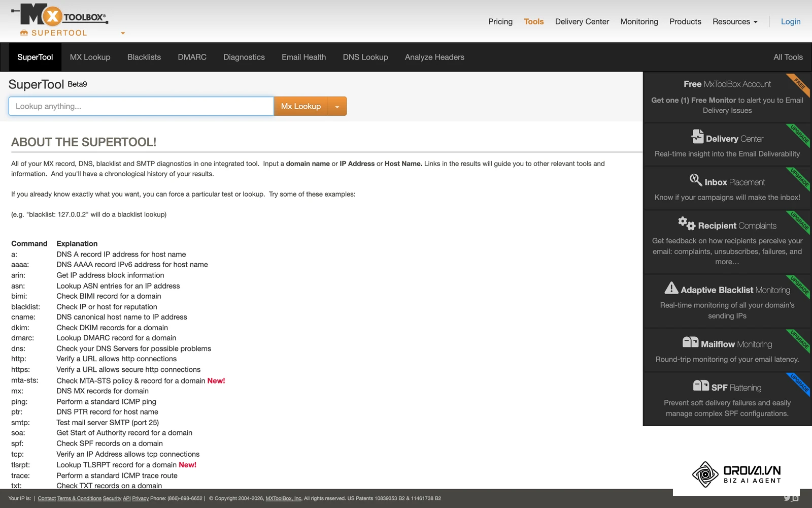
Task: Click 'Test mail server SMTP (port 25)' text
Action: coord(108,423)
